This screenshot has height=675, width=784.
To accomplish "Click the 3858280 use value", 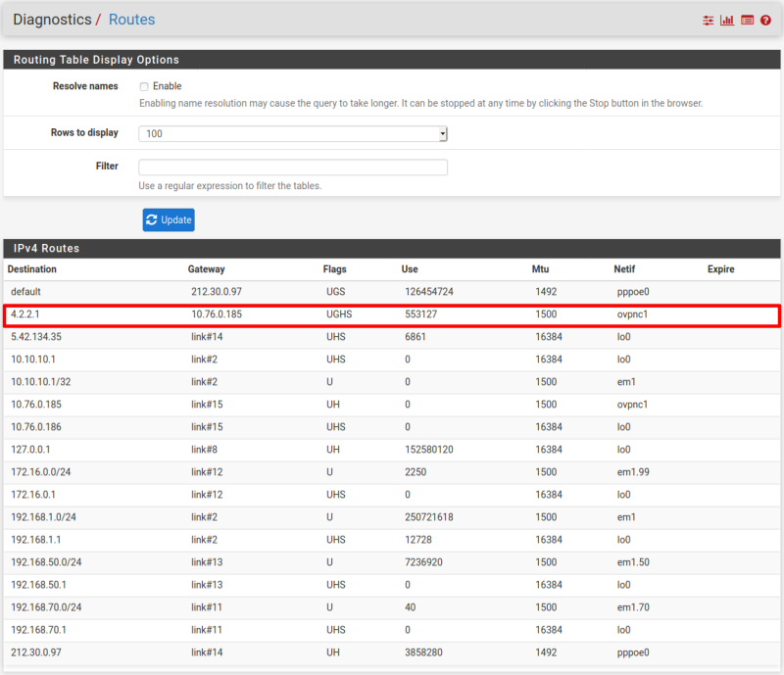I will coord(423,651).
